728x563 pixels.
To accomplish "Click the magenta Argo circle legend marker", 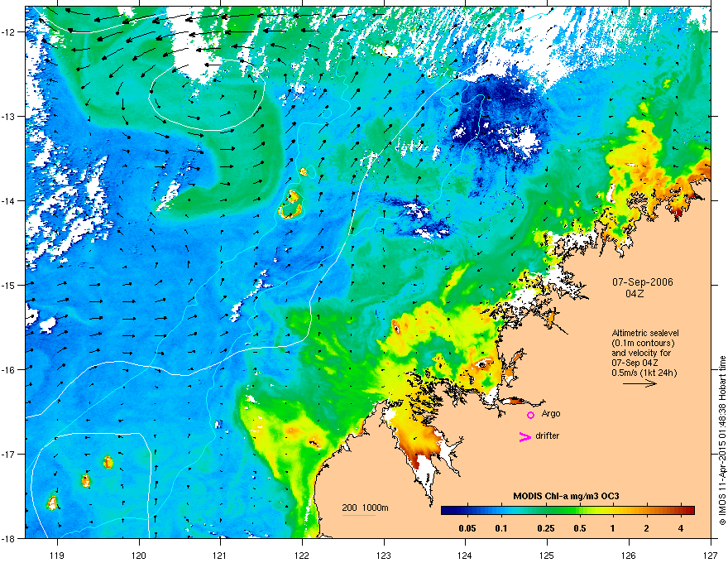I will click(x=530, y=415).
